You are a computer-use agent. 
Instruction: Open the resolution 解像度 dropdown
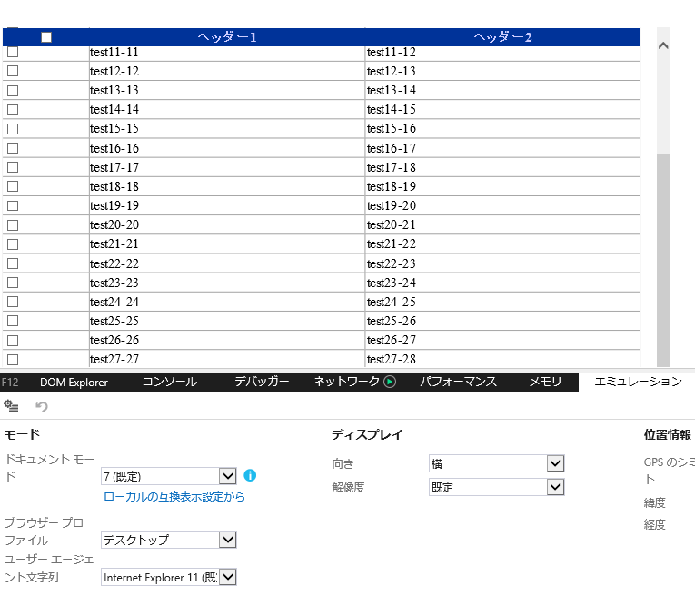[496, 487]
